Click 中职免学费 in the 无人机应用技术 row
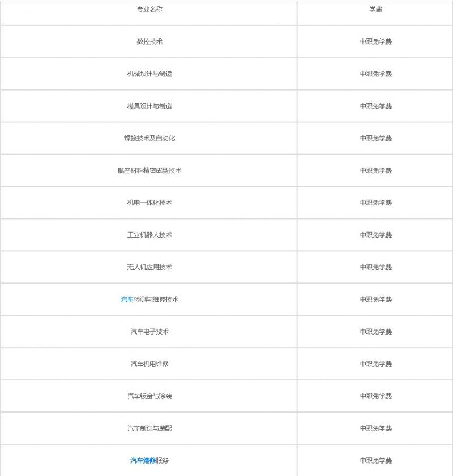This screenshot has width=453, height=476. point(375,267)
